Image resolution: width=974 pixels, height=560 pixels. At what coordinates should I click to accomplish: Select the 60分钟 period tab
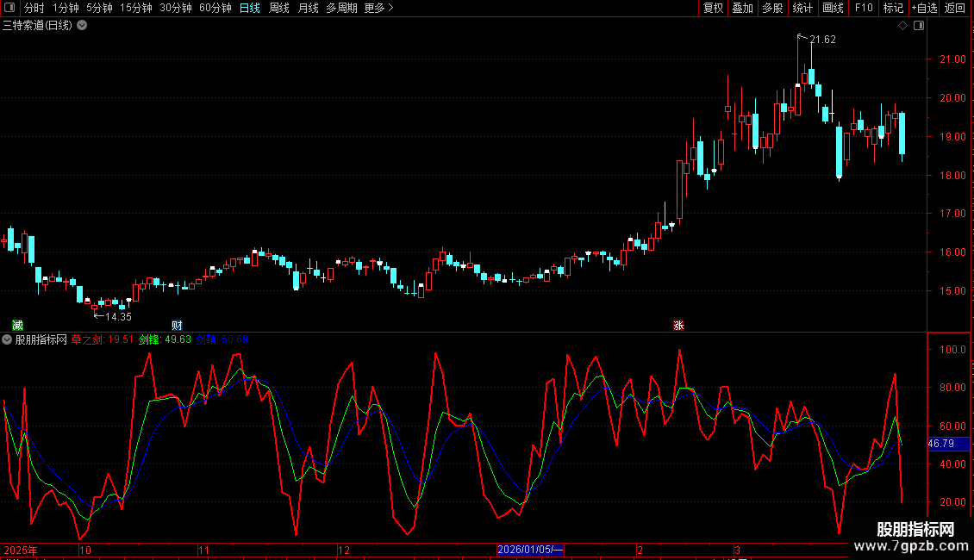215,8
